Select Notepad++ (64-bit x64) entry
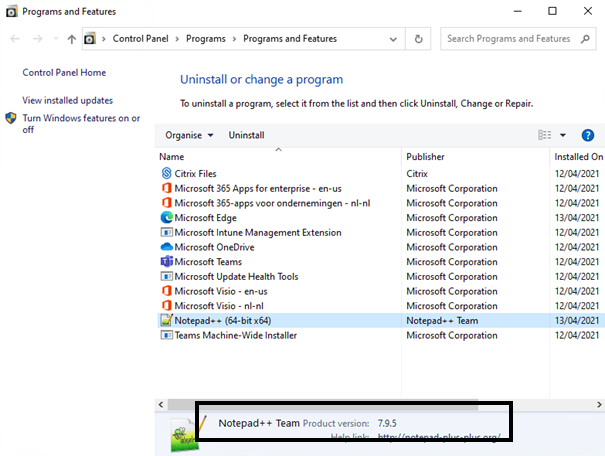 pyautogui.click(x=223, y=320)
